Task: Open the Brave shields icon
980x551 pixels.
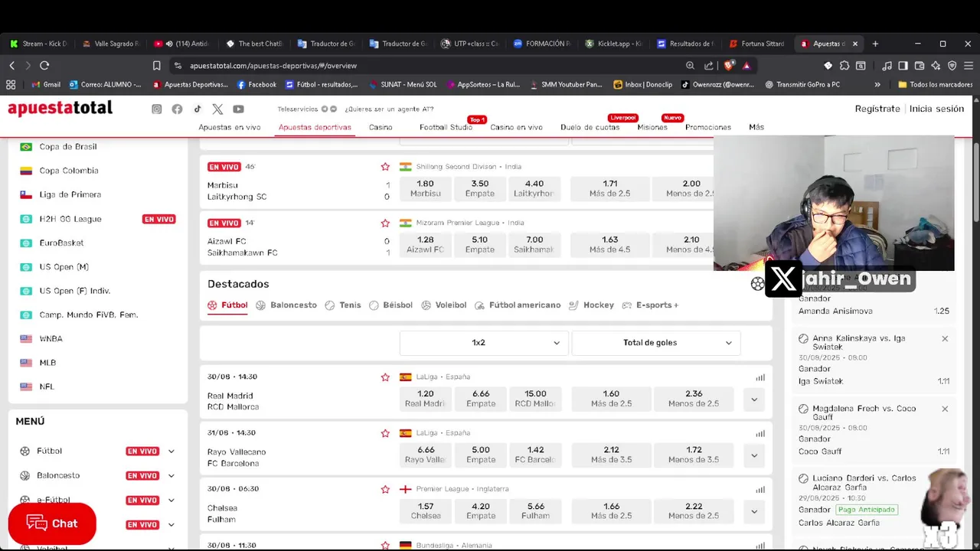Action: point(729,66)
